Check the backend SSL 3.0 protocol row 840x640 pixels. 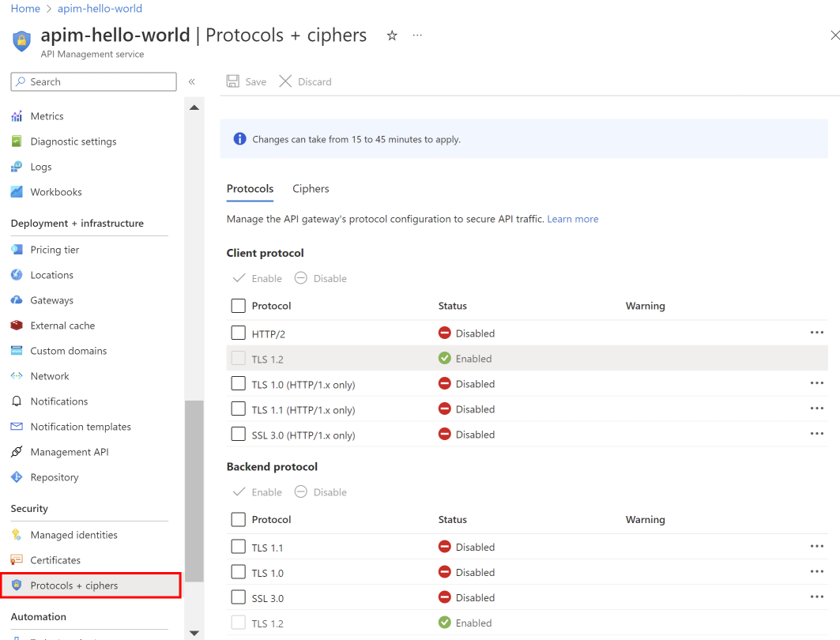coord(238,597)
